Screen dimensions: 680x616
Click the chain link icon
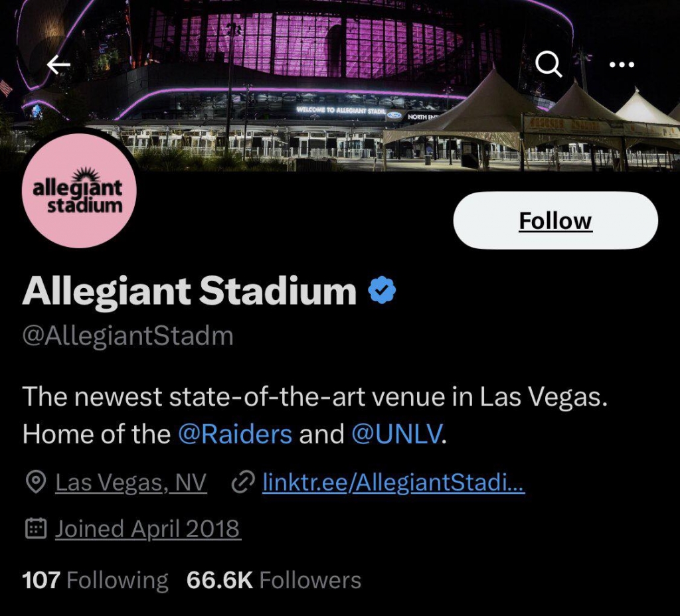pyautogui.click(x=242, y=483)
